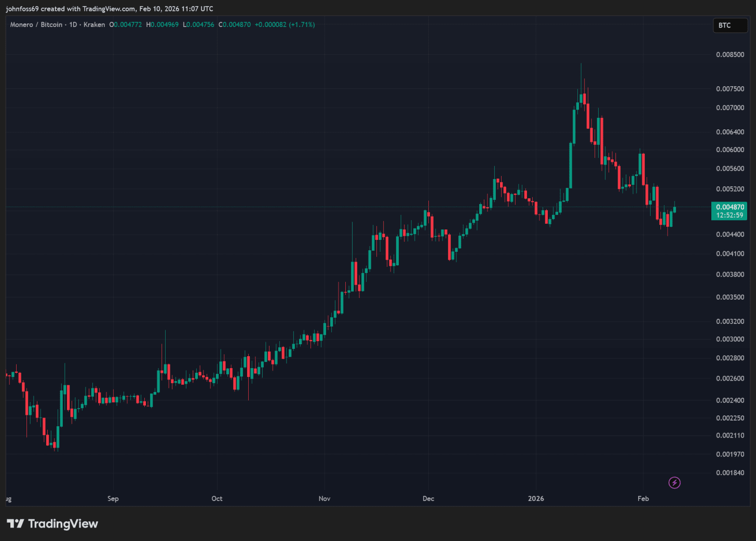Click the 0.002800 price axis label
Viewport: 756px width, 541px height.
click(730, 358)
